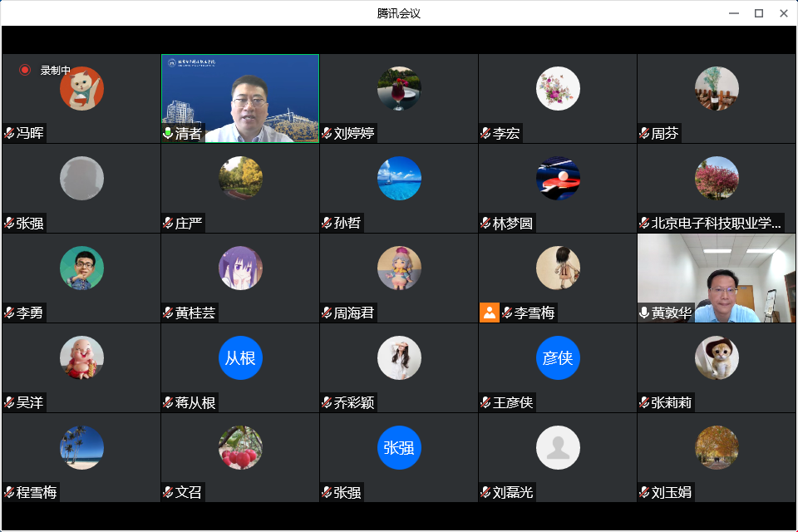Click the orange host icon beside 李雪梅
798x532 pixels.
click(489, 313)
